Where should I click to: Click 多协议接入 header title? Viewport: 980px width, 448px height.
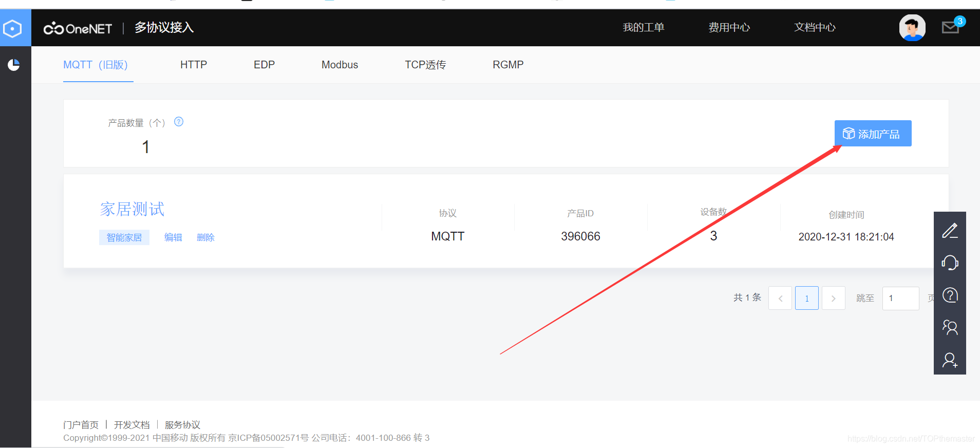164,28
